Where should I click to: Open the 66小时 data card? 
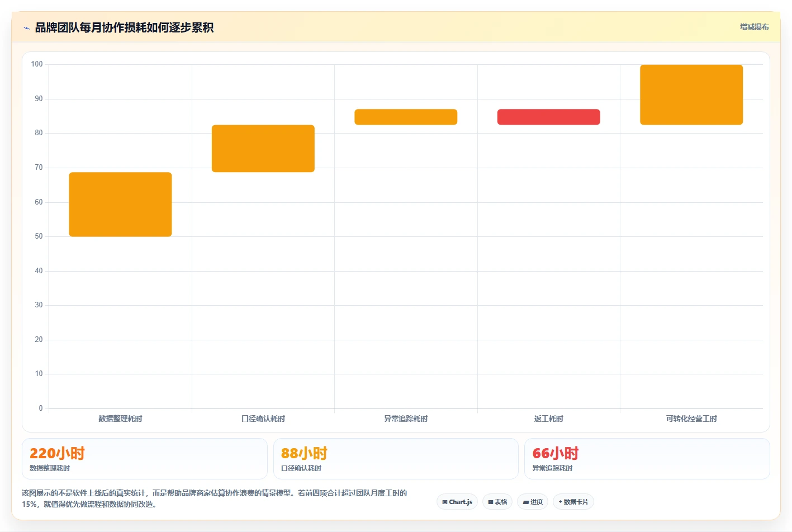647,459
